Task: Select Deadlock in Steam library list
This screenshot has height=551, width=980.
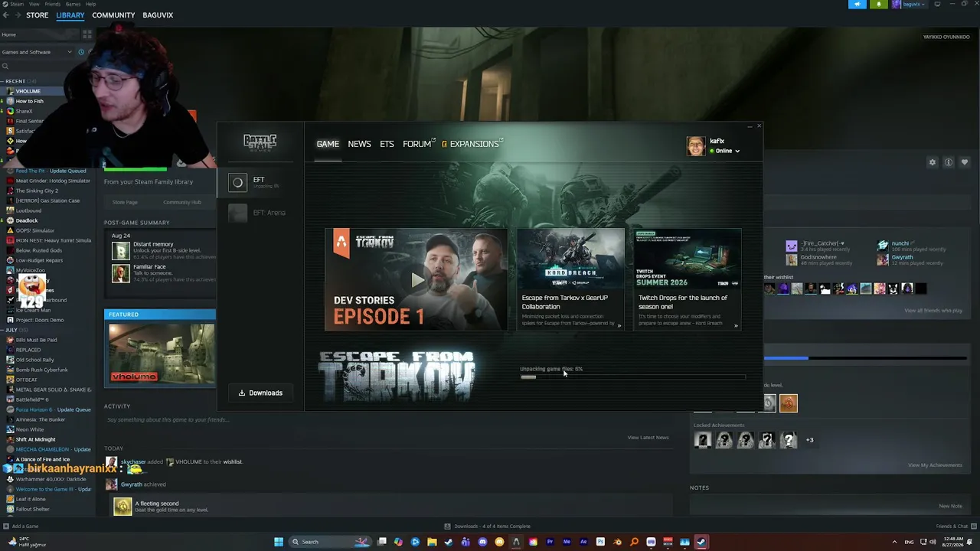Action: [27, 220]
